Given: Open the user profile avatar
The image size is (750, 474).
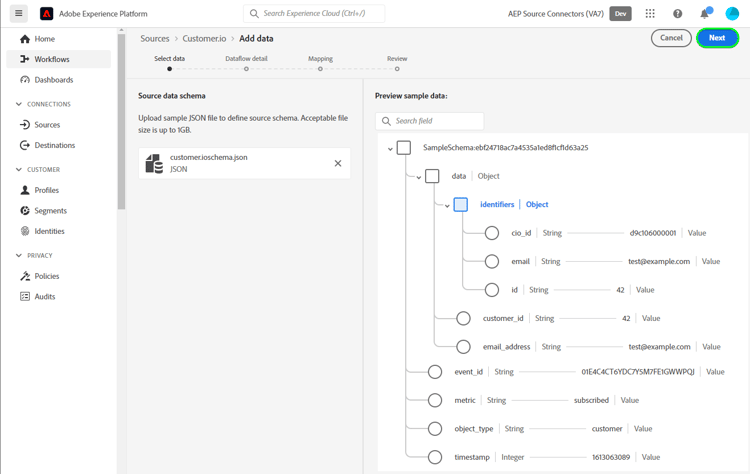Looking at the screenshot, I should click(x=732, y=13).
